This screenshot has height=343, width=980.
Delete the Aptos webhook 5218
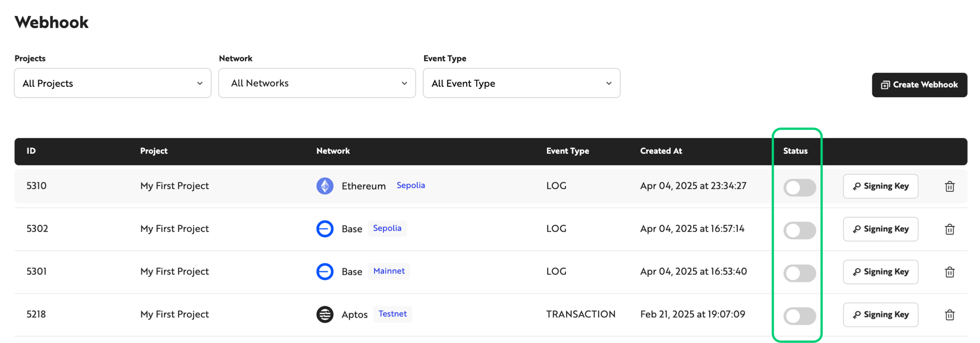[949, 315]
